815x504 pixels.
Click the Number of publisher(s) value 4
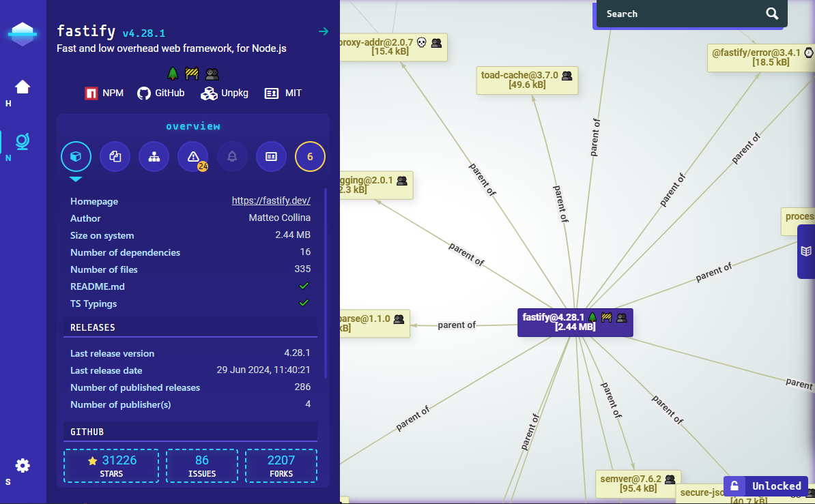308,404
